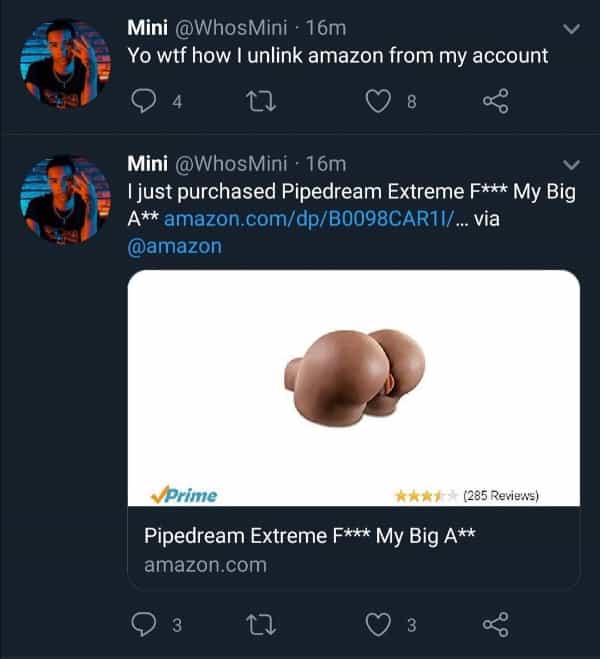Open the @amazon mention link
600x659 pixels.
point(175,246)
